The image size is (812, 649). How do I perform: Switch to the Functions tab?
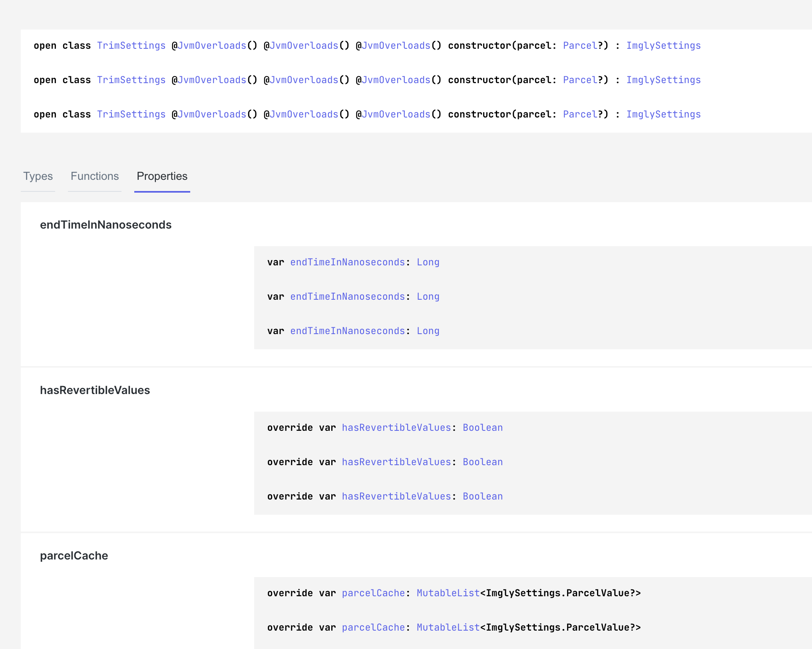pyautogui.click(x=94, y=176)
